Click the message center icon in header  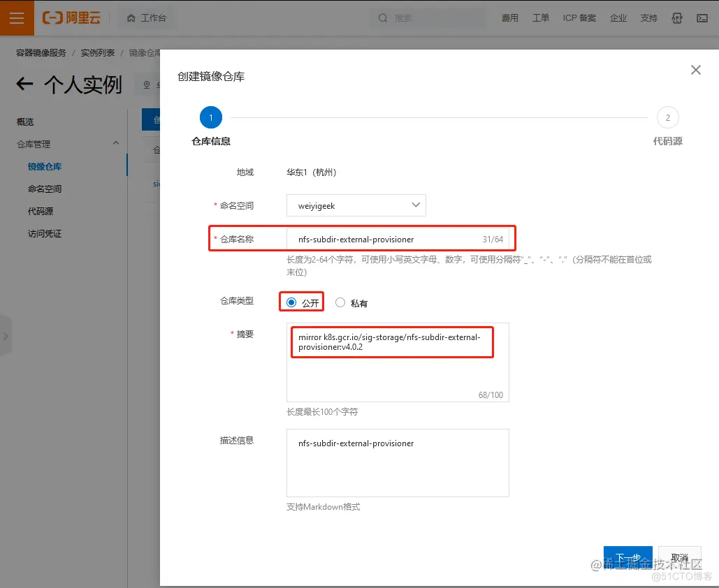[x=677, y=18]
